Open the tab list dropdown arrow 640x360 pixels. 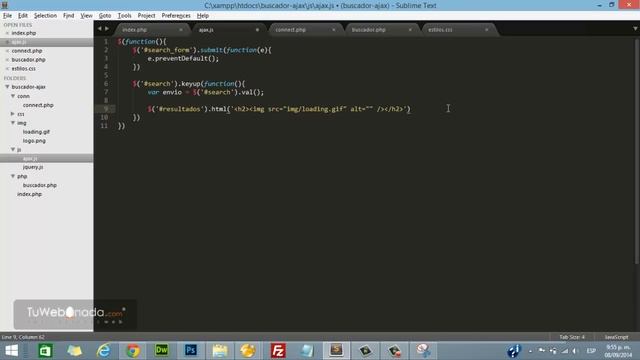(x=635, y=29)
